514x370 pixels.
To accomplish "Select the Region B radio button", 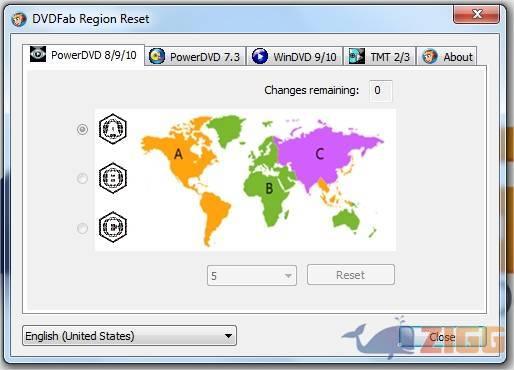I will [x=82, y=178].
